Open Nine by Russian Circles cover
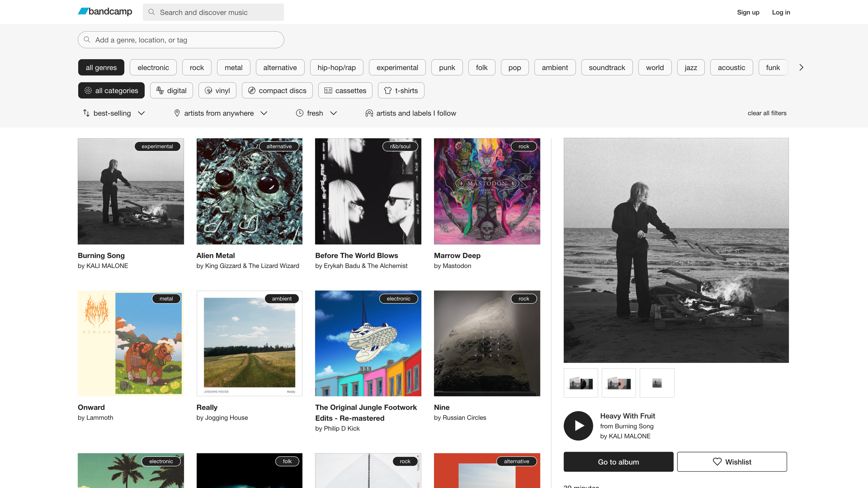The width and height of the screenshot is (868, 488). coord(487,343)
